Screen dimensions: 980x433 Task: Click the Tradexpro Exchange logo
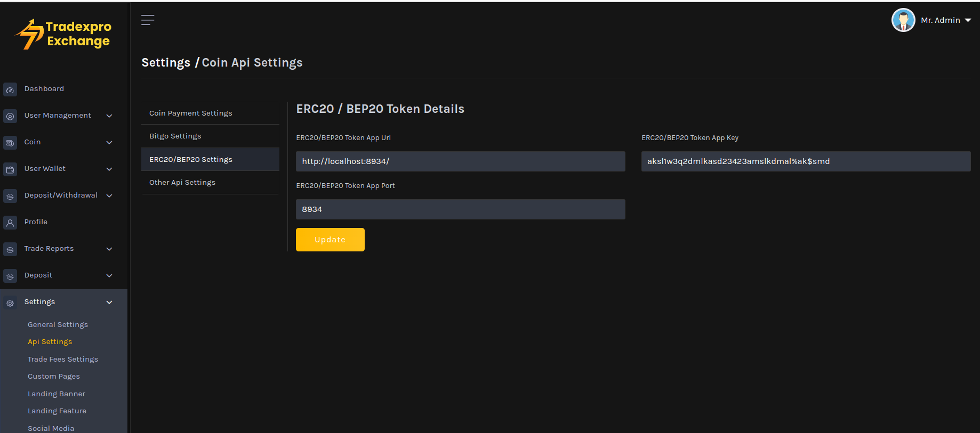click(x=63, y=34)
